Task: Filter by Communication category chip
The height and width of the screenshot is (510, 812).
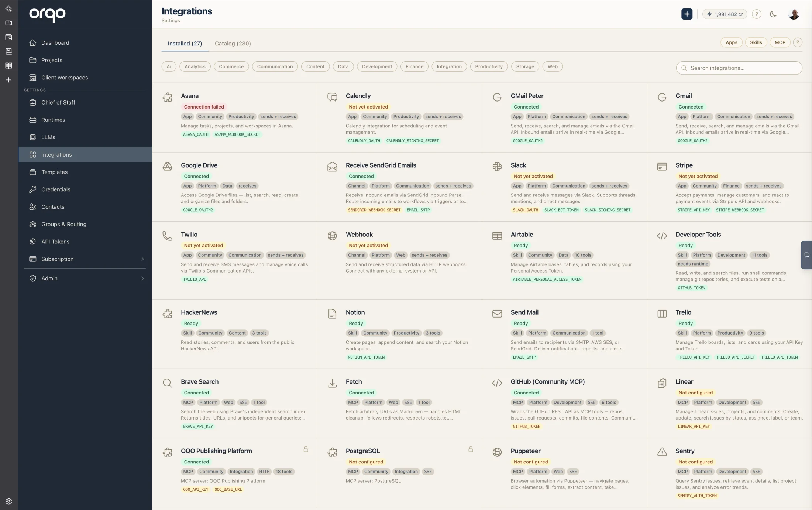Action: (275, 66)
